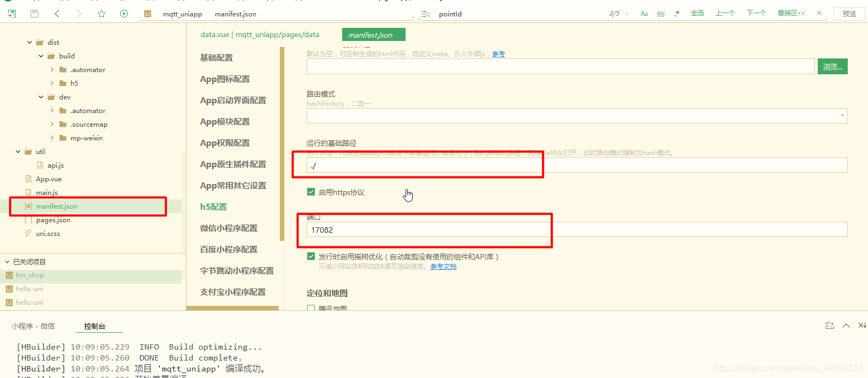Click the run play icon in toolbar
This screenshot has width=868, height=378.
click(124, 14)
